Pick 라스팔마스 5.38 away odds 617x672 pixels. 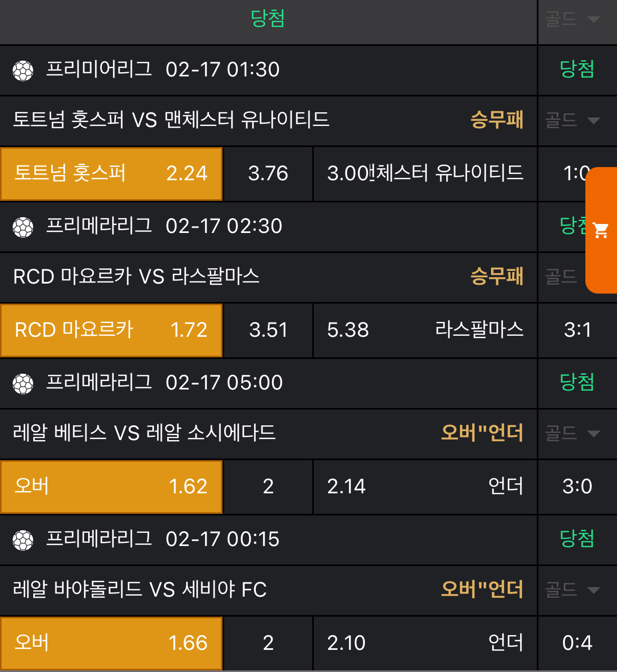click(x=425, y=330)
